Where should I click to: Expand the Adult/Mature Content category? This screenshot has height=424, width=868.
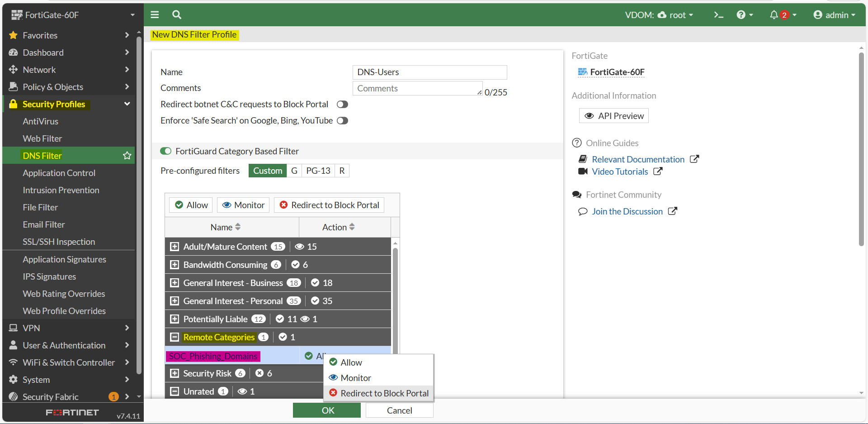click(x=175, y=247)
